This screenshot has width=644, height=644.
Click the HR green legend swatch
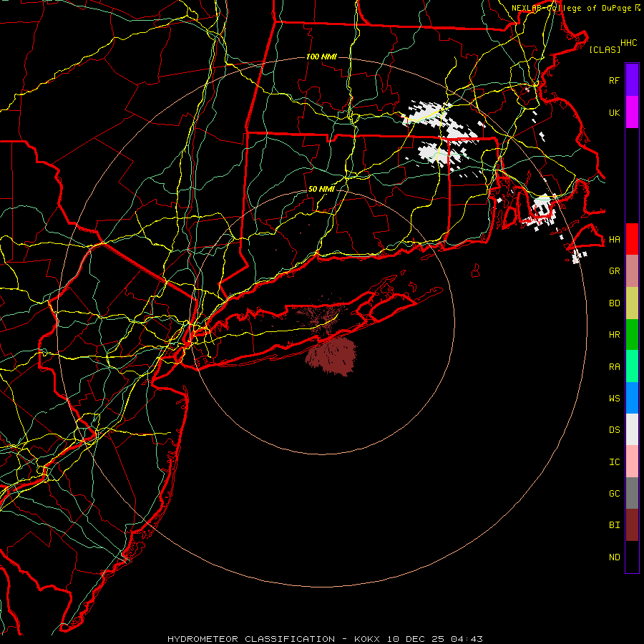(x=632, y=335)
